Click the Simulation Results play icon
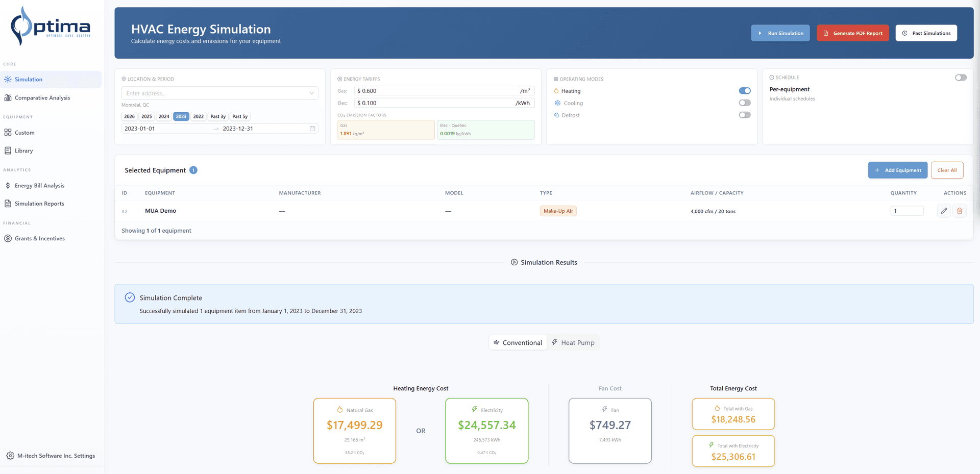Viewport: 980px width, 474px height. point(514,262)
